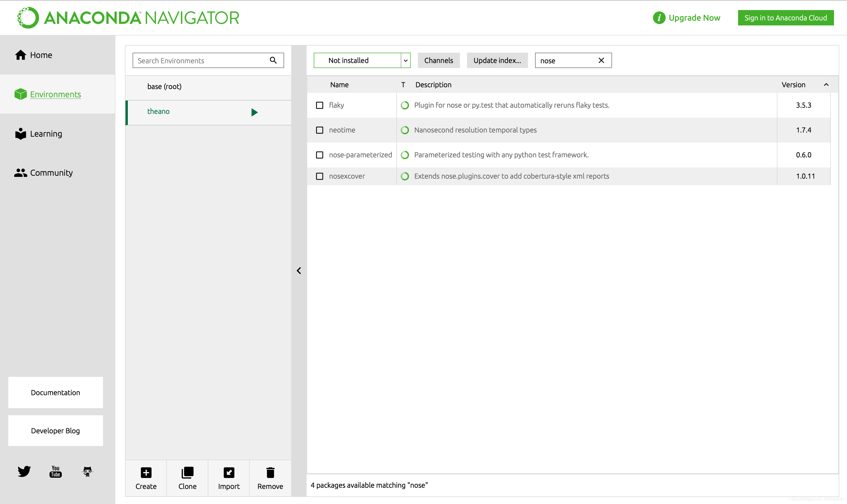This screenshot has height=504, width=847.
Task: Clear the nose package search text
Action: click(x=601, y=60)
